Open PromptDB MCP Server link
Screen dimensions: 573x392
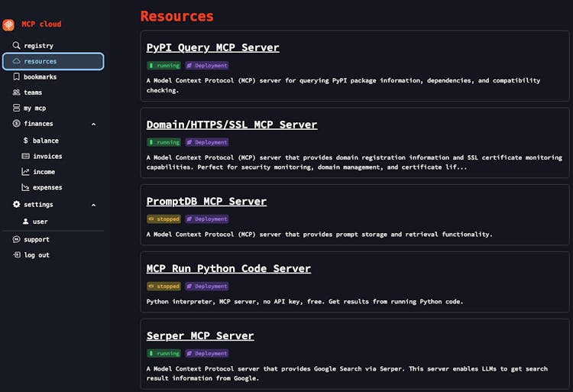point(206,201)
